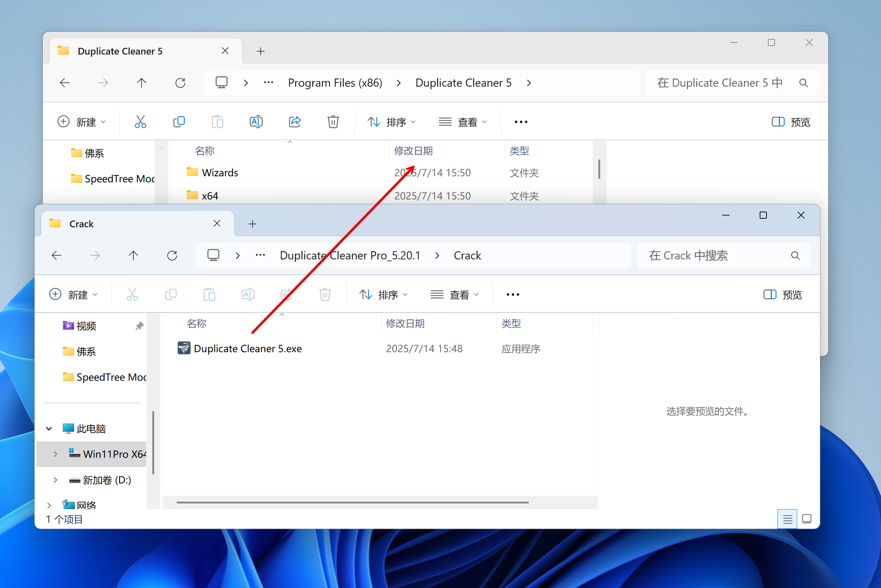The width and height of the screenshot is (881, 588).
Task: Switch to details list view in Crack status bar
Action: tap(787, 519)
